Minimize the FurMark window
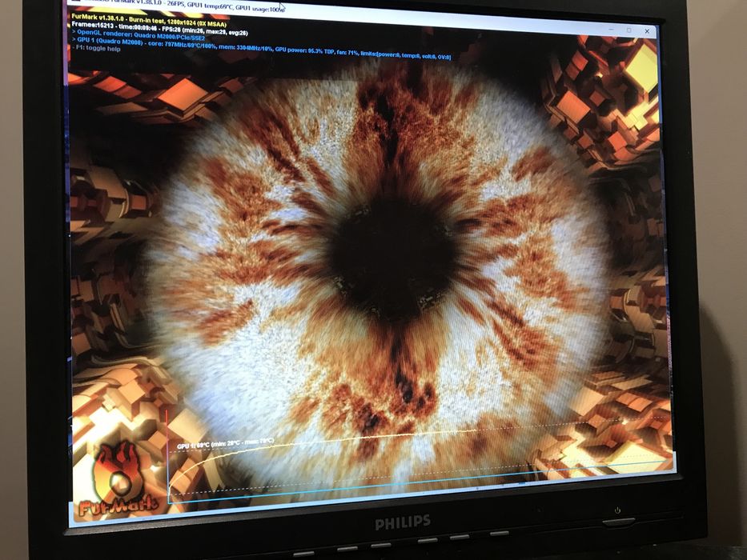 pos(611,29)
